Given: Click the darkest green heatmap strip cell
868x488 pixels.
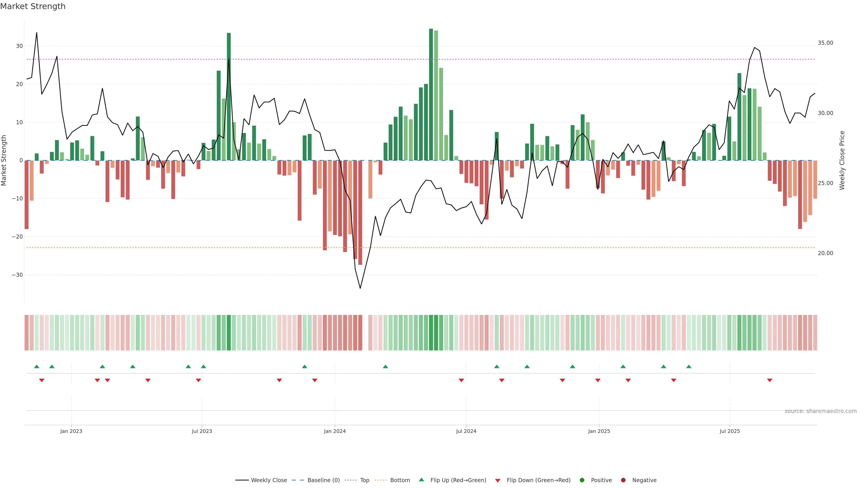Looking at the screenshot, I should [431, 332].
